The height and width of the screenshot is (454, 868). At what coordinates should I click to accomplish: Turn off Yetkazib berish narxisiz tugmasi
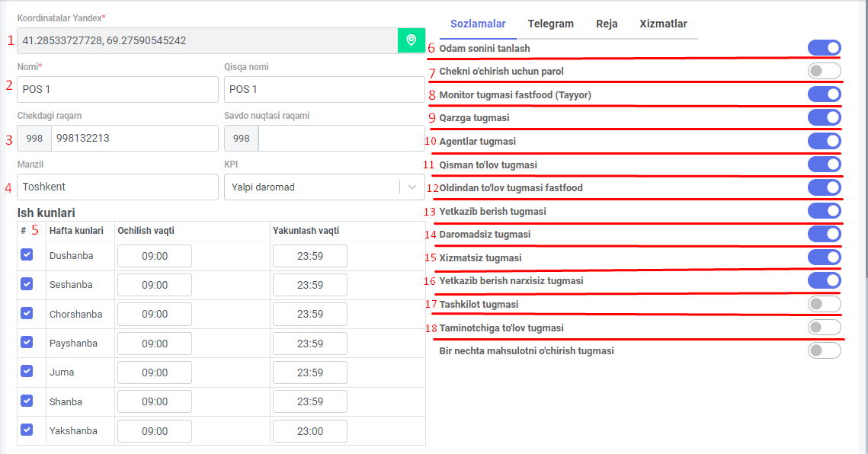tap(825, 281)
